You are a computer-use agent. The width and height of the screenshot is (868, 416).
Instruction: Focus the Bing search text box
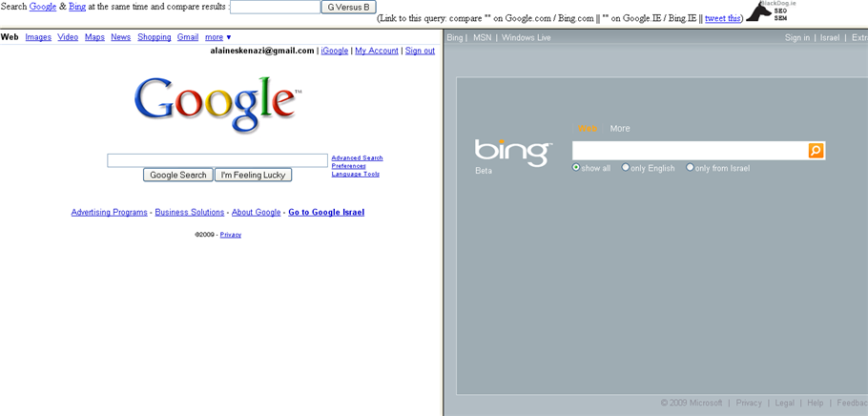691,151
